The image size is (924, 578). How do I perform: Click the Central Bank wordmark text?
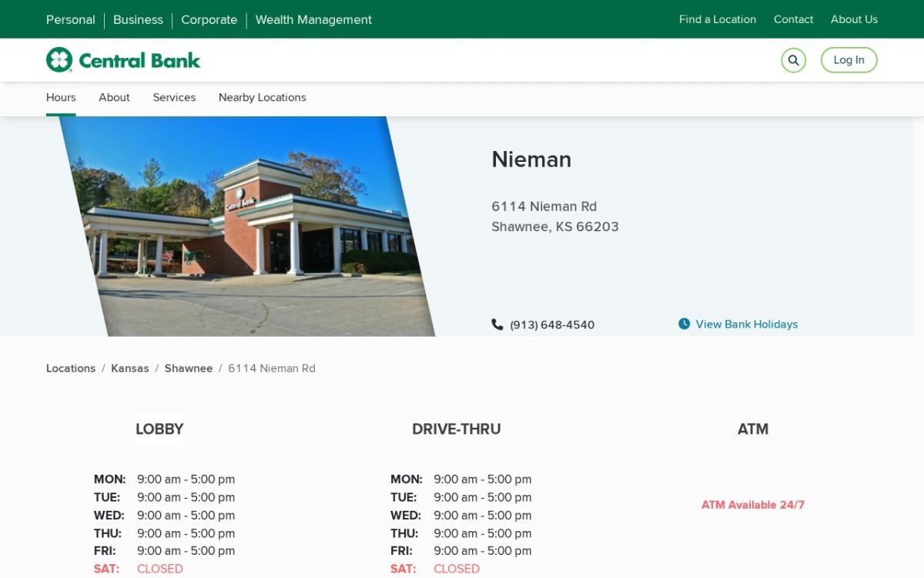click(x=139, y=60)
